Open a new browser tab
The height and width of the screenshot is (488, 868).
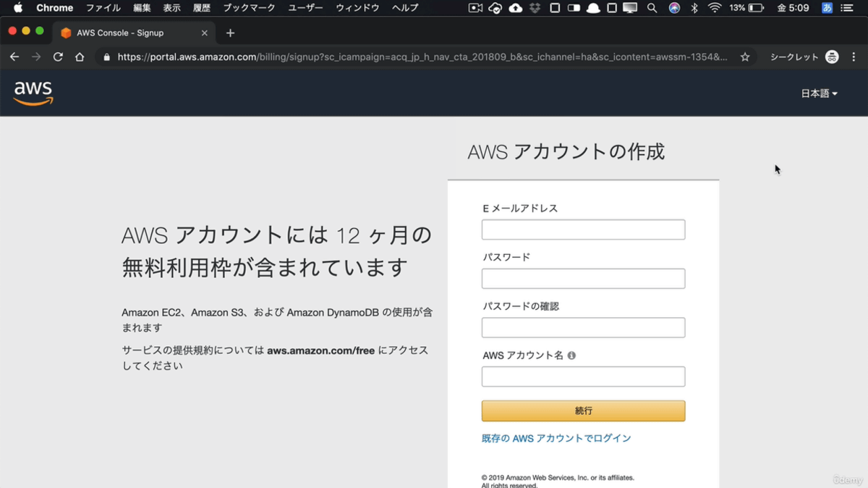(230, 33)
